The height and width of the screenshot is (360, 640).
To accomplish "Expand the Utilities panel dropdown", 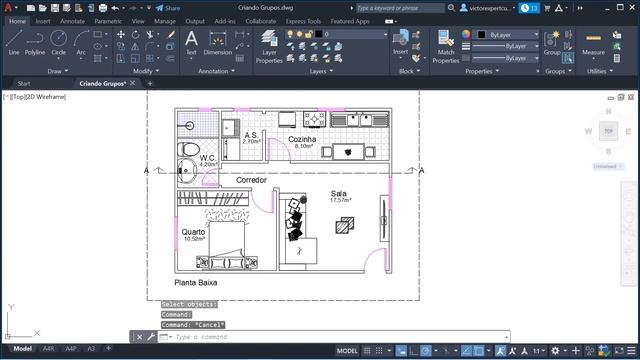I will 600,71.
